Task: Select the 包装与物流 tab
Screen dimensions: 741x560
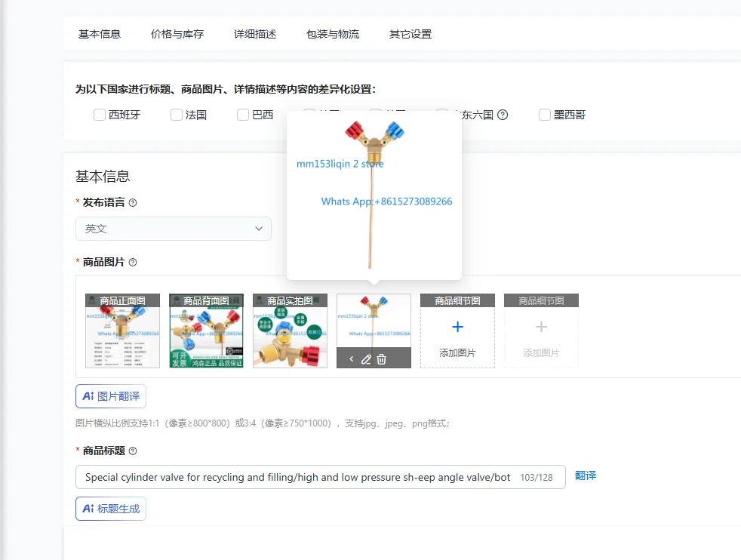Action: pos(333,34)
